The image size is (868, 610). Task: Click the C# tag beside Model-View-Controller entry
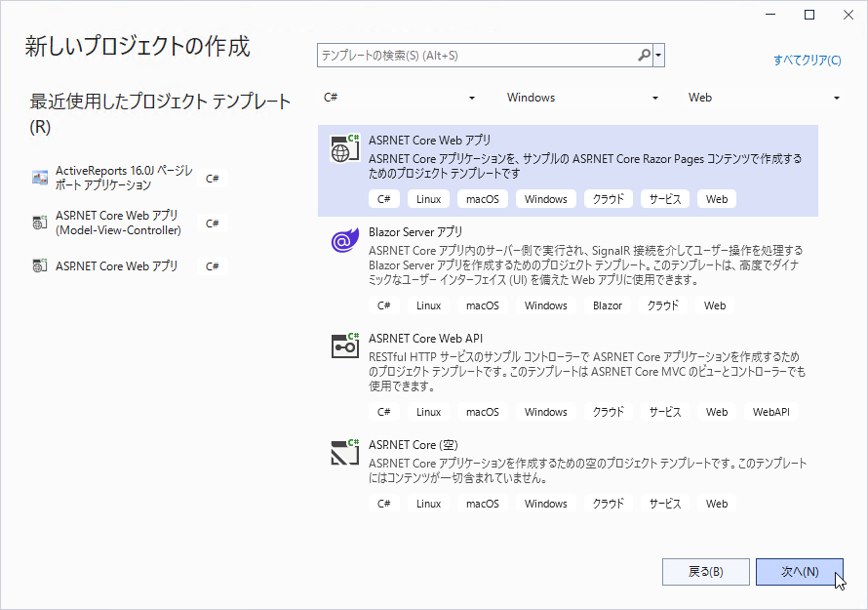tap(212, 224)
